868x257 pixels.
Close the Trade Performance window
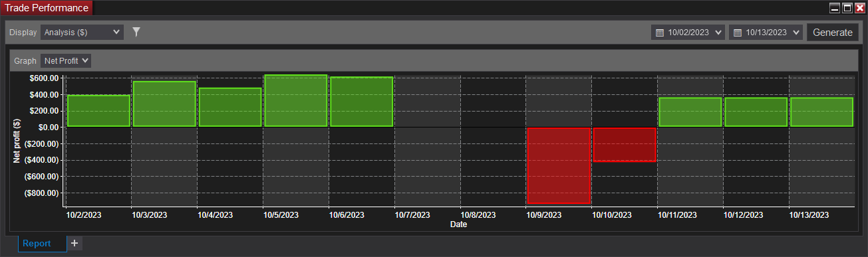coord(860,8)
